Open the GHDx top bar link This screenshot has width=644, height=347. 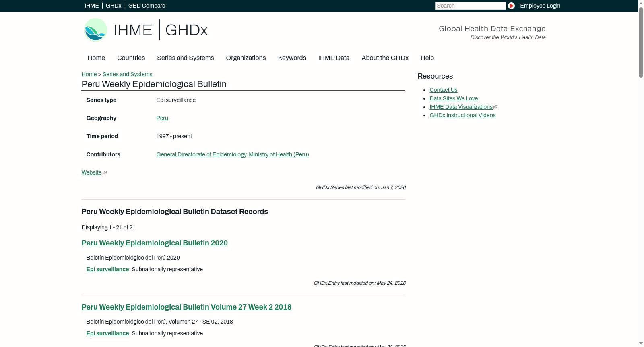tap(114, 6)
